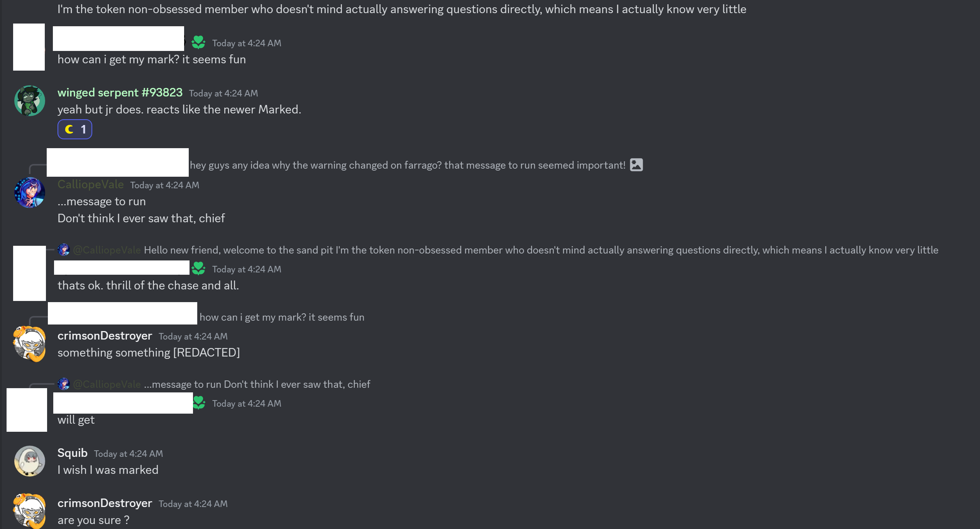Click the Squib username
The height and width of the screenshot is (529, 980).
click(x=72, y=453)
